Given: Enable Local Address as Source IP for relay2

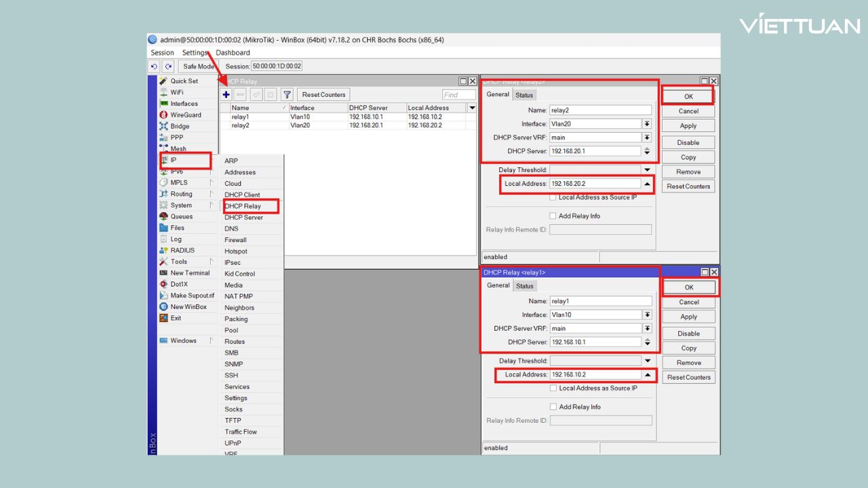Looking at the screenshot, I should (x=553, y=197).
